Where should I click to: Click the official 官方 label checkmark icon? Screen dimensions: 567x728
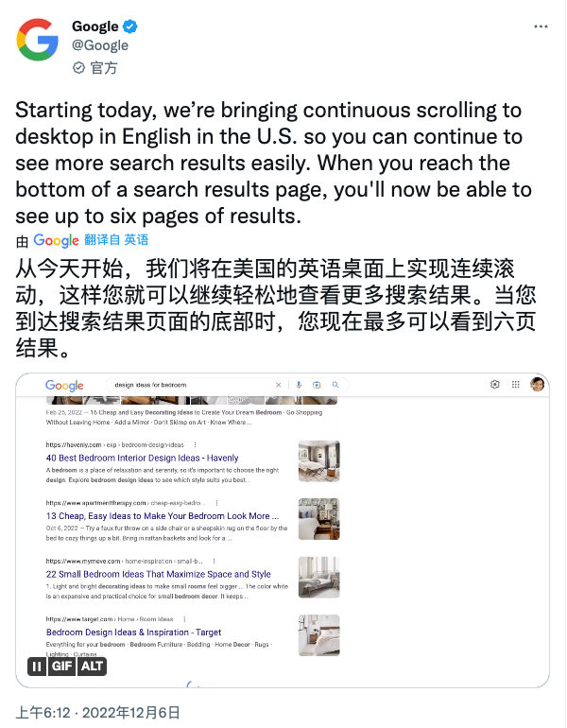coord(78,68)
